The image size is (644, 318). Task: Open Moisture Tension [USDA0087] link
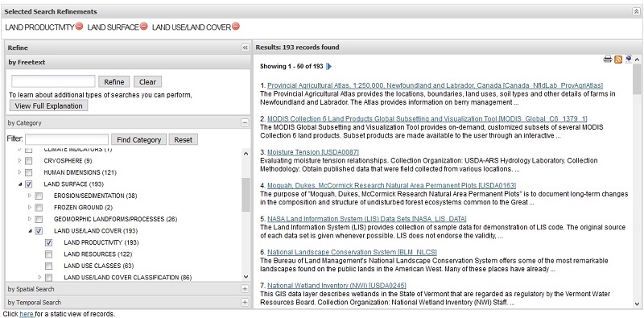(x=313, y=152)
